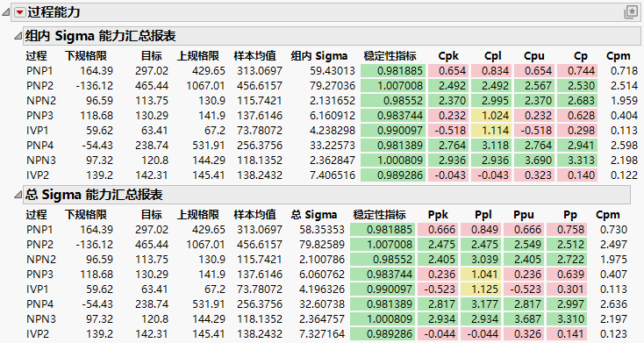The image size is (644, 343).
Task: Select green Cpk cell 2.492 for PNP2
Action: tap(448, 86)
